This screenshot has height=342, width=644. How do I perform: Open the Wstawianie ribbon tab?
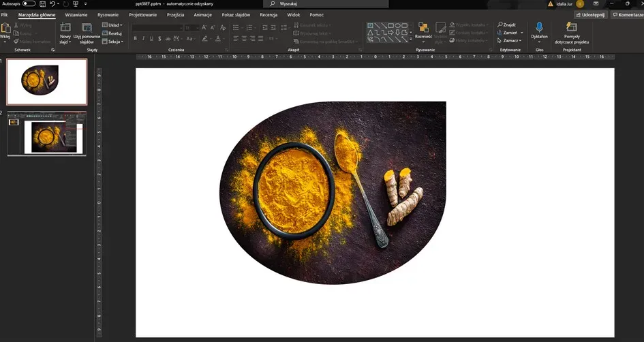pos(76,14)
